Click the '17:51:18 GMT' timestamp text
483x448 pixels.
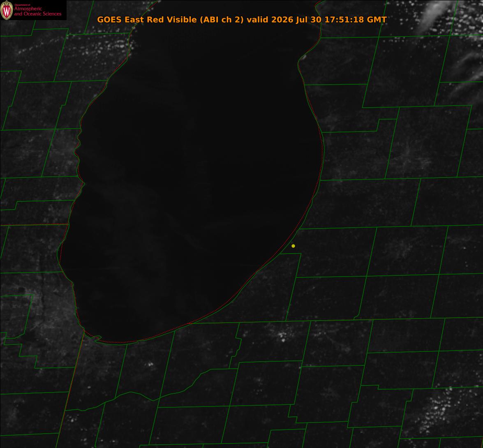click(356, 20)
